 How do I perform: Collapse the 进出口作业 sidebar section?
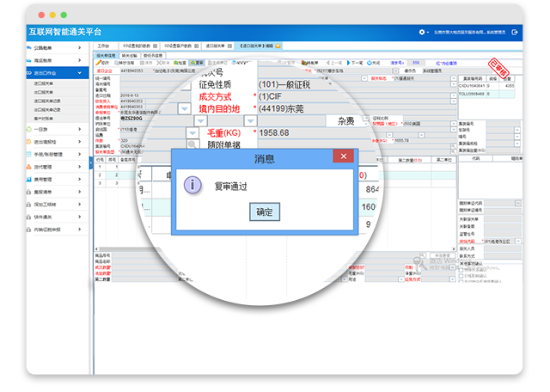pos(80,73)
